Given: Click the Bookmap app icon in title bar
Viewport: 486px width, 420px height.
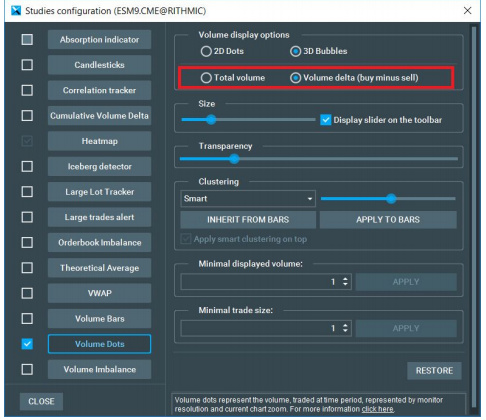Looking at the screenshot, I should [16, 11].
